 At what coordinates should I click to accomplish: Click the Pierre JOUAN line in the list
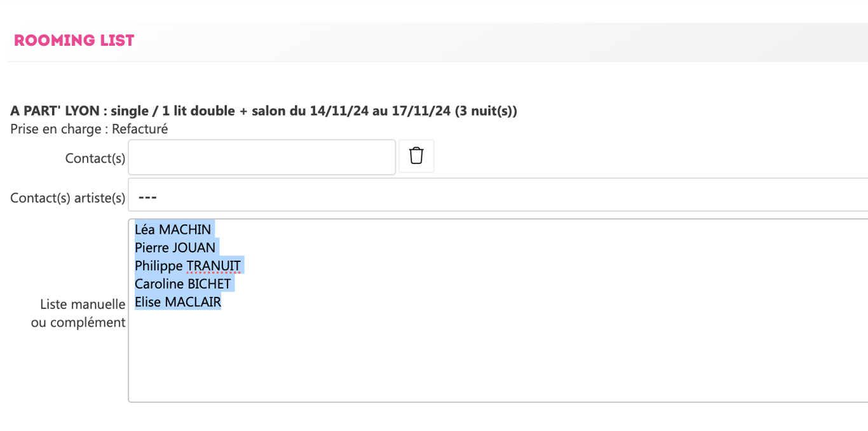tap(175, 247)
